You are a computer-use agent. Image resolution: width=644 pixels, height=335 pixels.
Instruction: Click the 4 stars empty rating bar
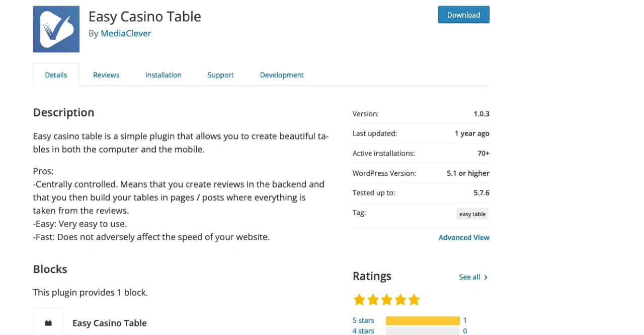pos(423,331)
